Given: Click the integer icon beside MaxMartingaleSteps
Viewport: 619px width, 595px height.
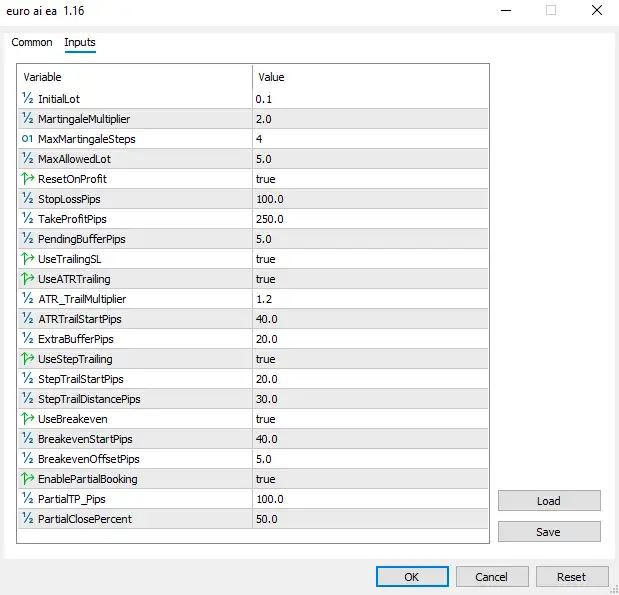Looking at the screenshot, I should [27, 139].
